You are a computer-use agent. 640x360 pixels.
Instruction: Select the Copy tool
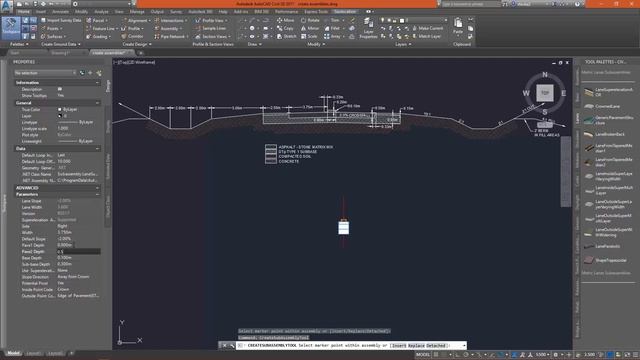click(285, 29)
